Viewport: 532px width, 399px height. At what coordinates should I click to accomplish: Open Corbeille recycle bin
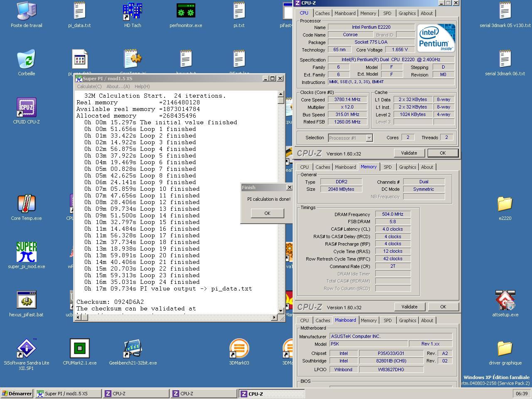tap(27, 63)
